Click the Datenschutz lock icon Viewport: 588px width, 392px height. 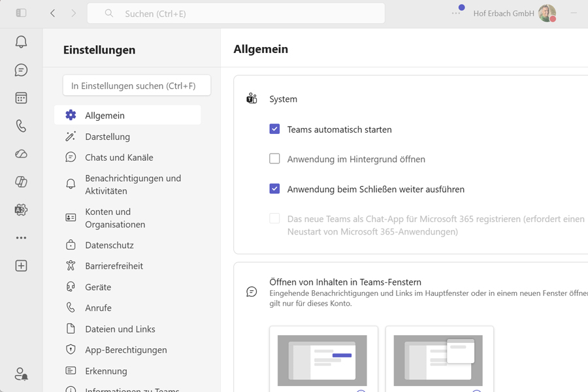71,245
